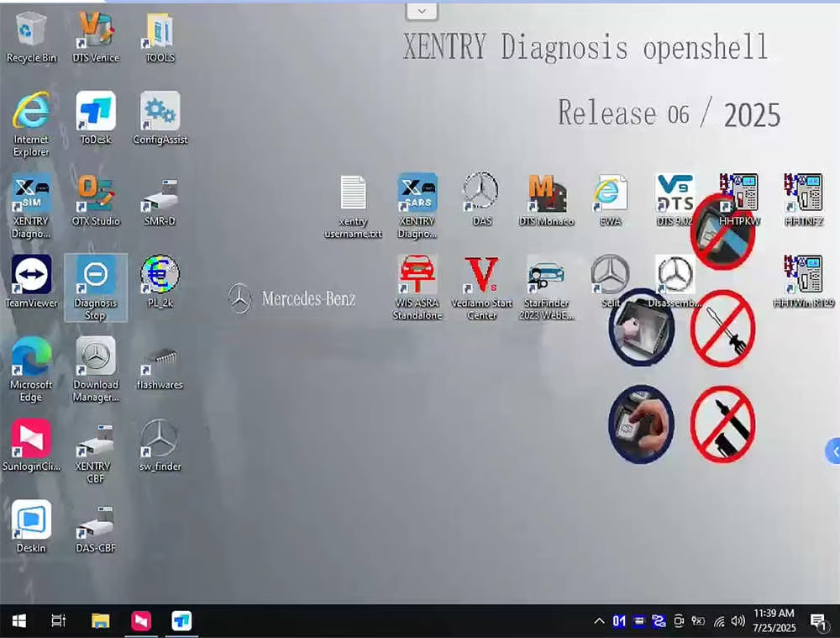This screenshot has height=638, width=840.
Task: Launch DTS Venice application
Action: (95, 32)
